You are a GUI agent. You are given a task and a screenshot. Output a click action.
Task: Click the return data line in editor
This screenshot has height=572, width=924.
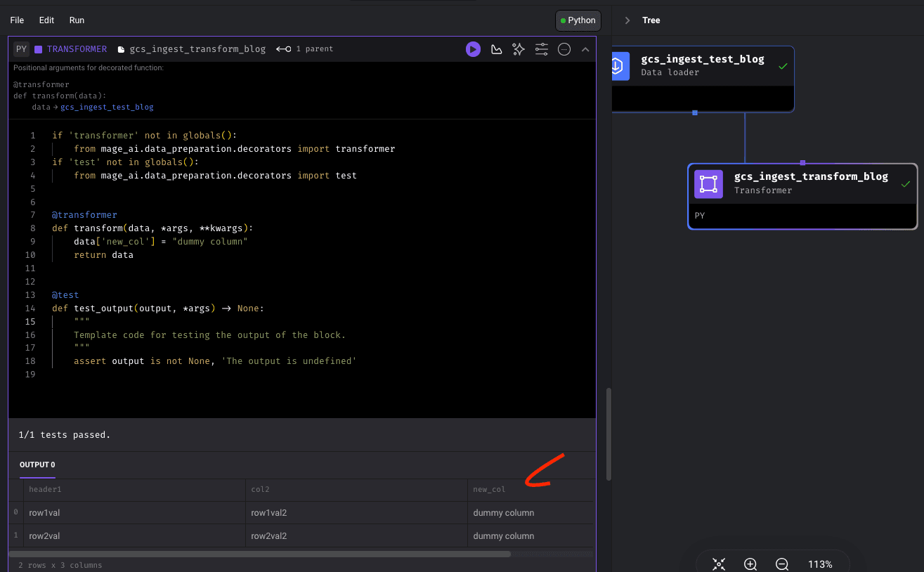103,255
